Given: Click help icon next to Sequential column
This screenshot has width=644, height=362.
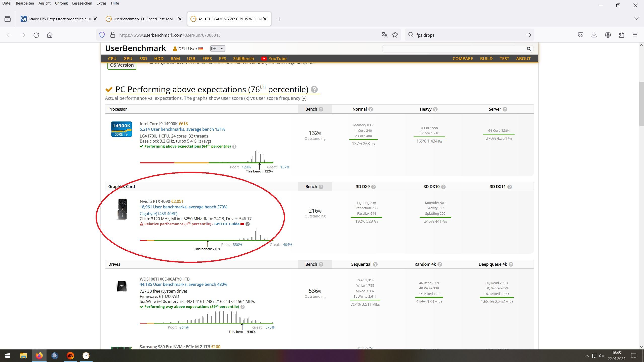Looking at the screenshot, I should (375, 264).
